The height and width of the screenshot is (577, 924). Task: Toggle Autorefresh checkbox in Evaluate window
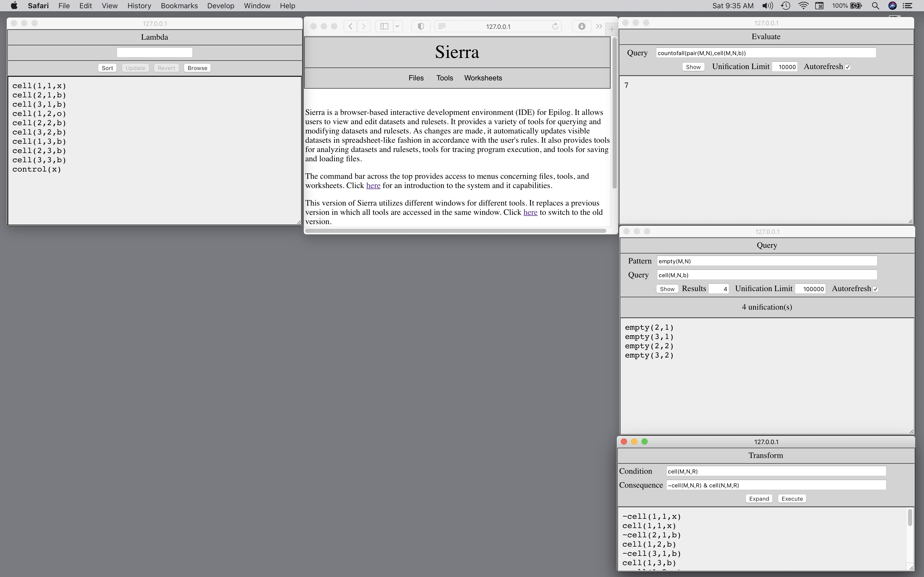click(x=848, y=67)
